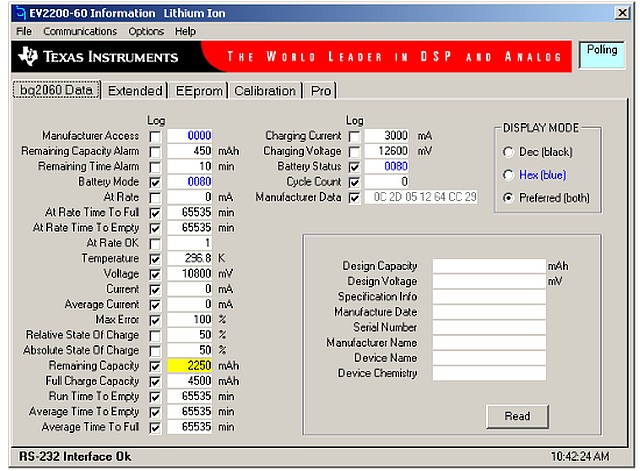Enable the At Rate log checkbox
The image size is (640, 471).
[155, 198]
